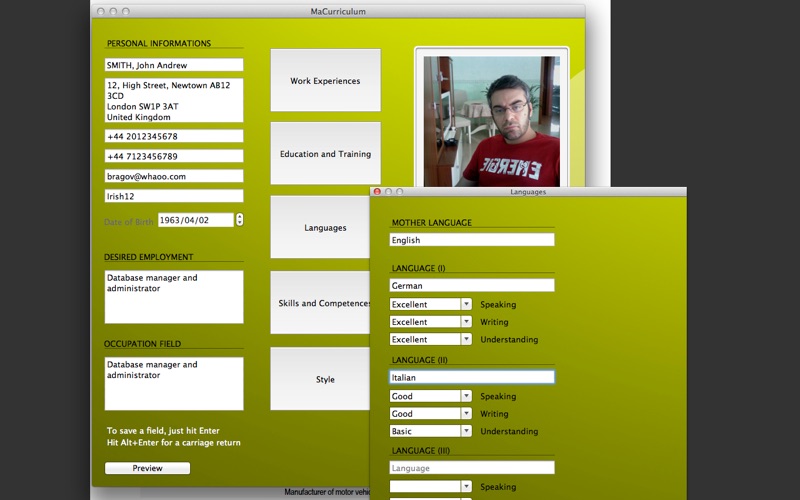The width and height of the screenshot is (800, 500).
Task: Open Skills and Competences section
Action: (320, 303)
